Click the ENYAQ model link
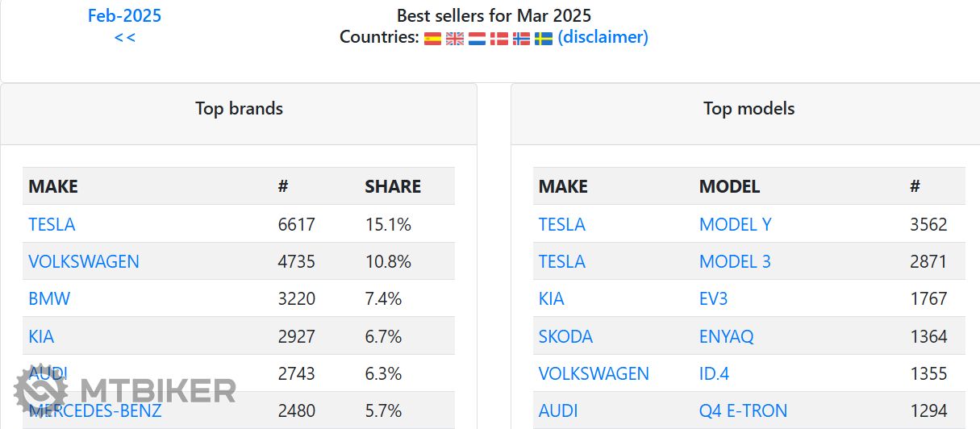The height and width of the screenshot is (429, 980). [x=726, y=336]
